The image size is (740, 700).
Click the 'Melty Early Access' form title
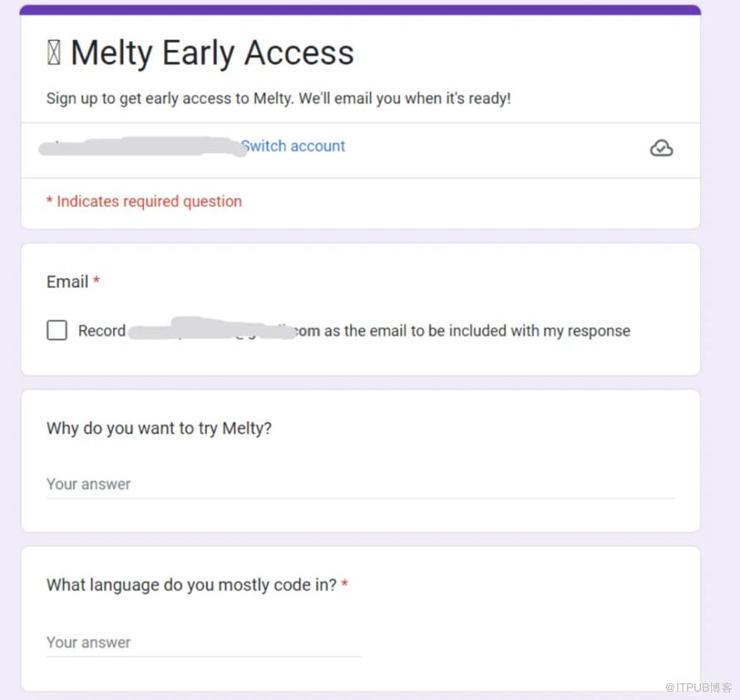coord(212,53)
